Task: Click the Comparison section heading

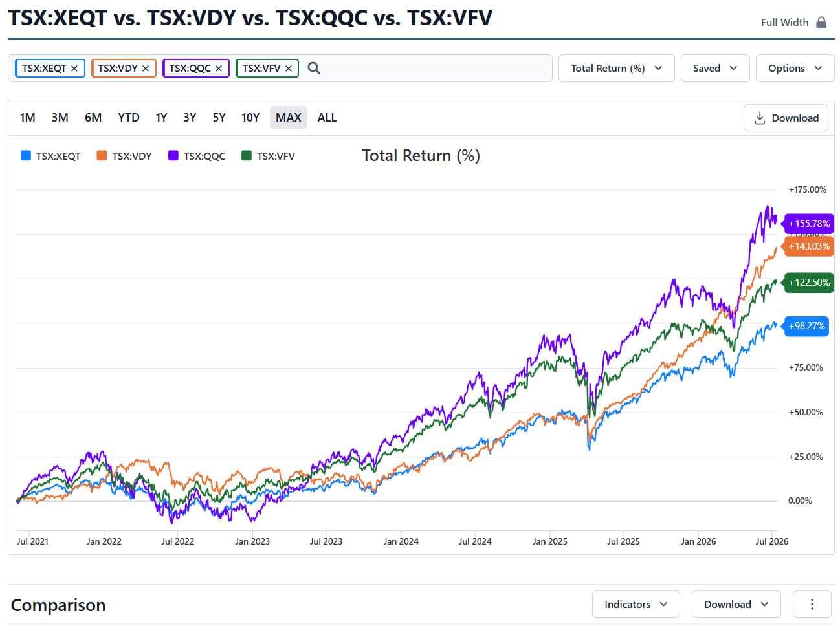Action: click(58, 605)
